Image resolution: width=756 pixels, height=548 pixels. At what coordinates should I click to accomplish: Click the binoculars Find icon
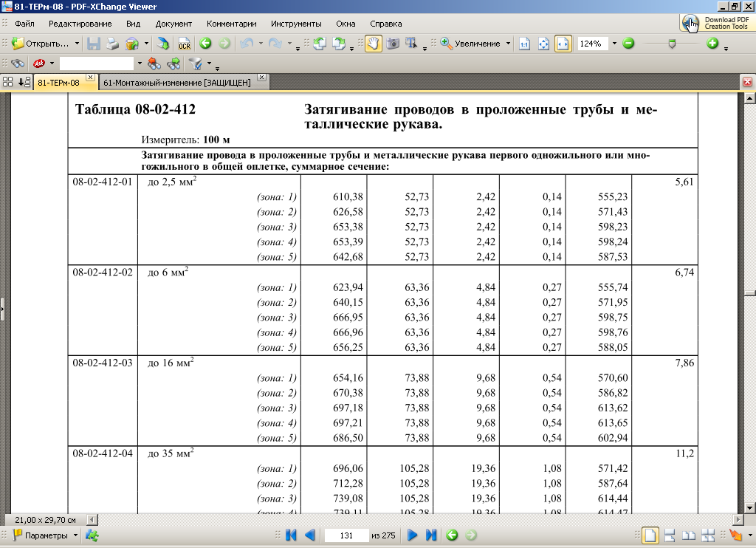pos(18,64)
